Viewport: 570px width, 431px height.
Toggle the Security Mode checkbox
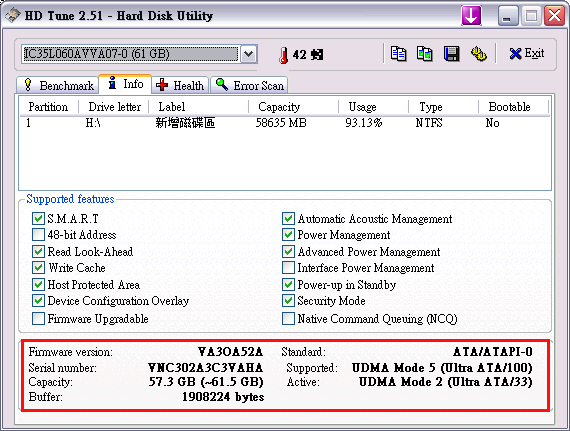point(288,301)
